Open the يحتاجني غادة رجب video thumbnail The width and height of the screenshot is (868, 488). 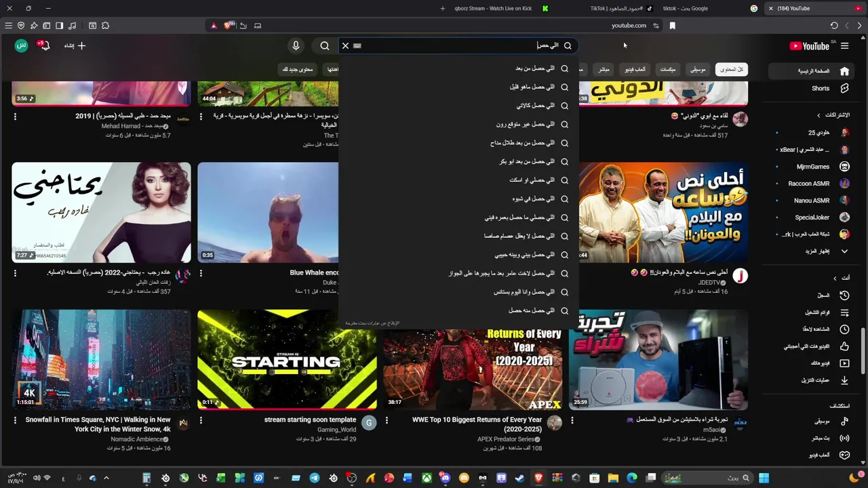pos(101,212)
